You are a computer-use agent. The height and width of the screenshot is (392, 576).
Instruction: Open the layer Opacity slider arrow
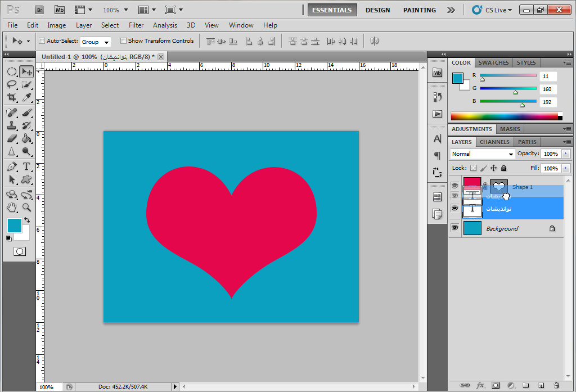coord(565,154)
